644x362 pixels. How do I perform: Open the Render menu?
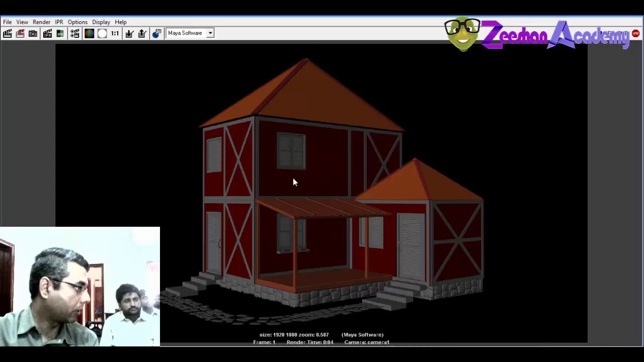[41, 22]
